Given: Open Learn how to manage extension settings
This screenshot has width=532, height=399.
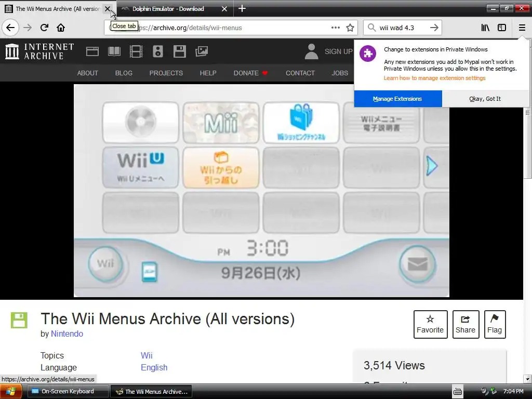Looking at the screenshot, I should (434, 78).
